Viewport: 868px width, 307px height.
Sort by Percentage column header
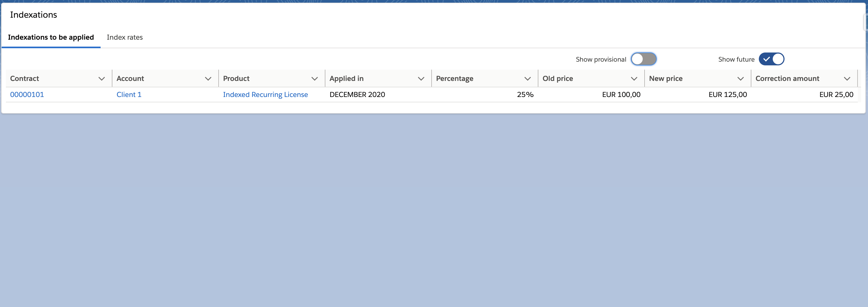pos(455,78)
